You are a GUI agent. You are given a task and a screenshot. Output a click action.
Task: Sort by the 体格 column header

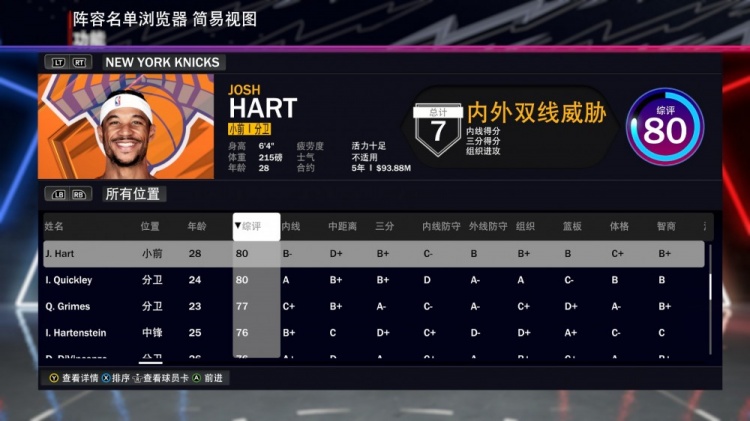(619, 226)
